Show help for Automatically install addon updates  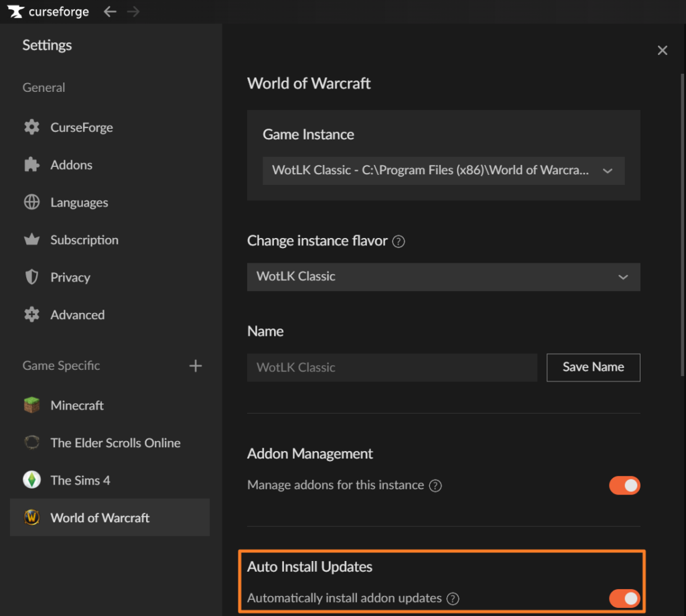pyautogui.click(x=453, y=599)
